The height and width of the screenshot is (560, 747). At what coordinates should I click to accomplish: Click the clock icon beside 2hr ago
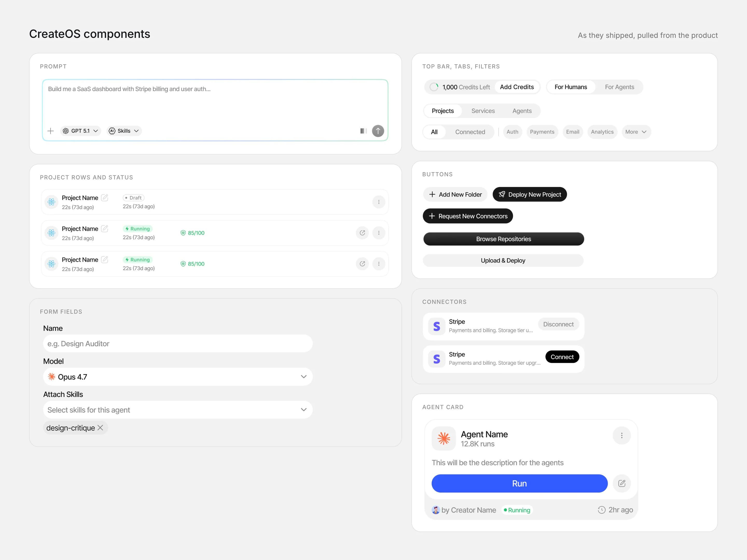601,510
